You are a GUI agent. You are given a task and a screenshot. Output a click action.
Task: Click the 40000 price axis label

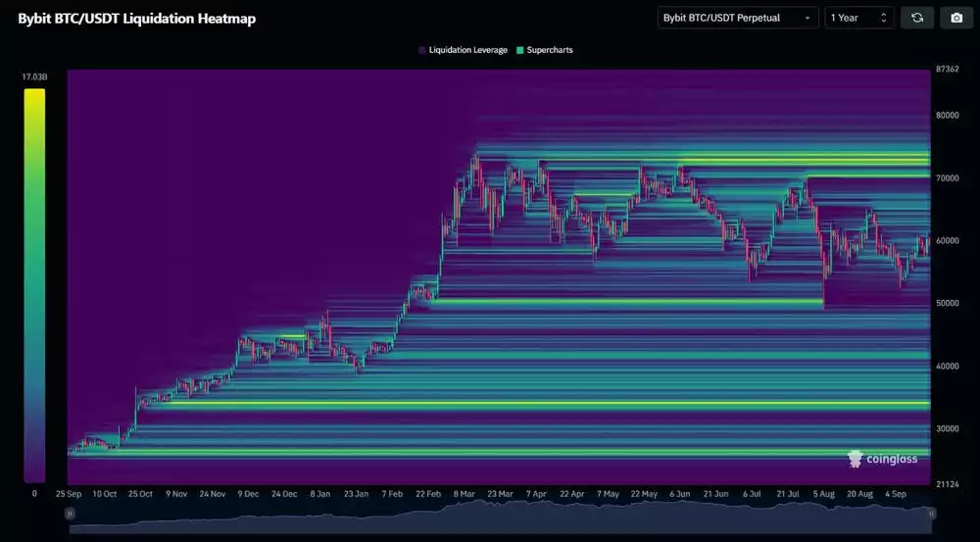coord(948,367)
